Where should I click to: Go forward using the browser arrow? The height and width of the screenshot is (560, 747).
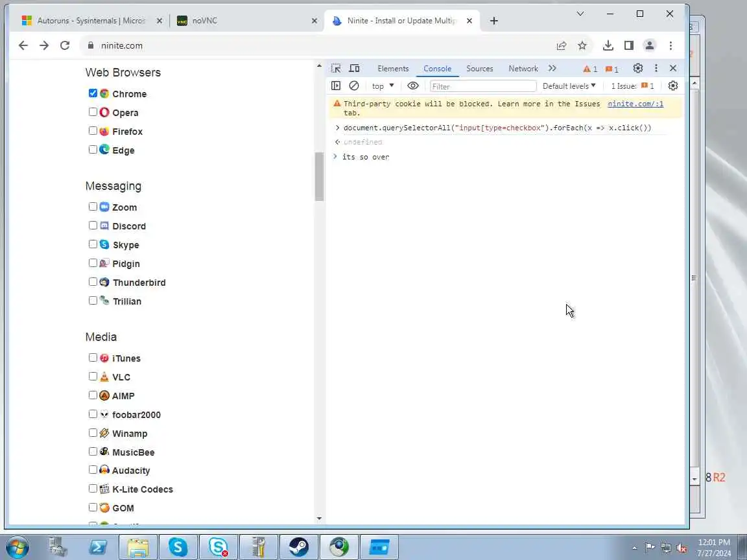44,45
